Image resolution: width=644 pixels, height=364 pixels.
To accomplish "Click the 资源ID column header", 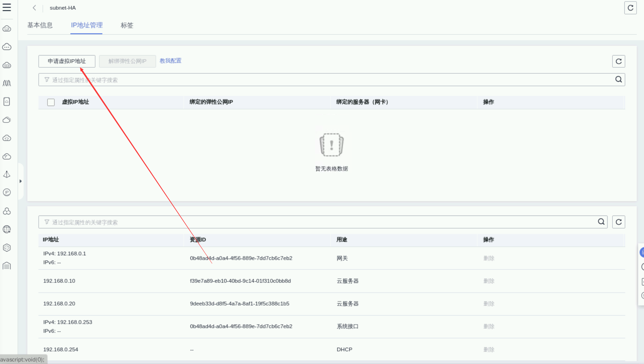I will [x=198, y=240].
